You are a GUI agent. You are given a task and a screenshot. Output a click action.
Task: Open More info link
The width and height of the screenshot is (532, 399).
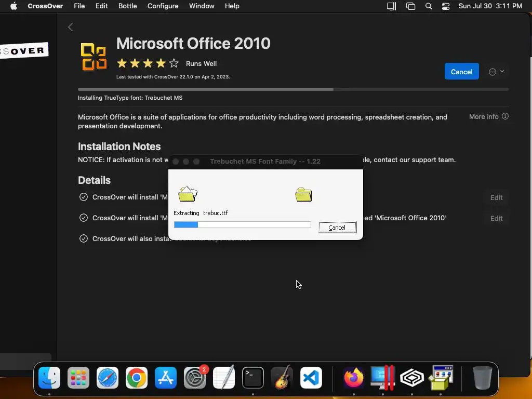484,117
